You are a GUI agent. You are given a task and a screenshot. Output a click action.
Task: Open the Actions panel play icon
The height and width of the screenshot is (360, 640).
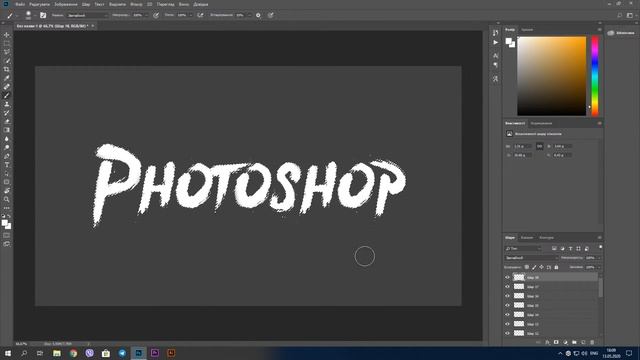coord(496,42)
